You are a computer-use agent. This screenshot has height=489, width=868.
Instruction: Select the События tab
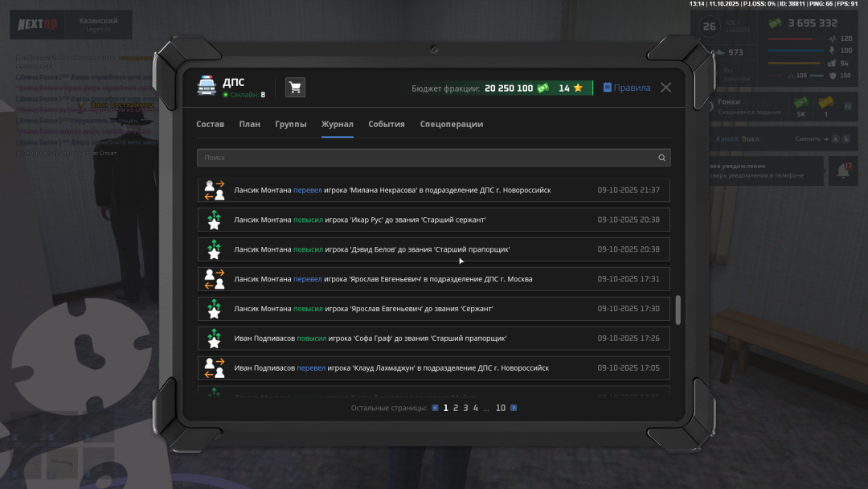pos(386,125)
